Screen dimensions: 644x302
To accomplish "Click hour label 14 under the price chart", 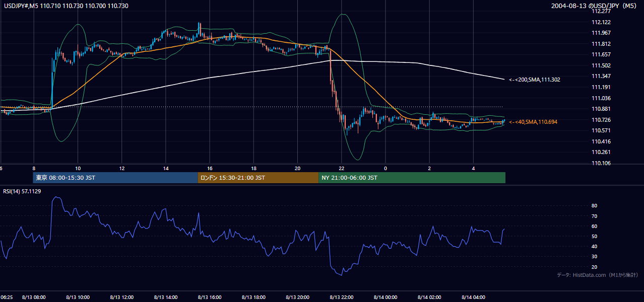I will point(166,168).
